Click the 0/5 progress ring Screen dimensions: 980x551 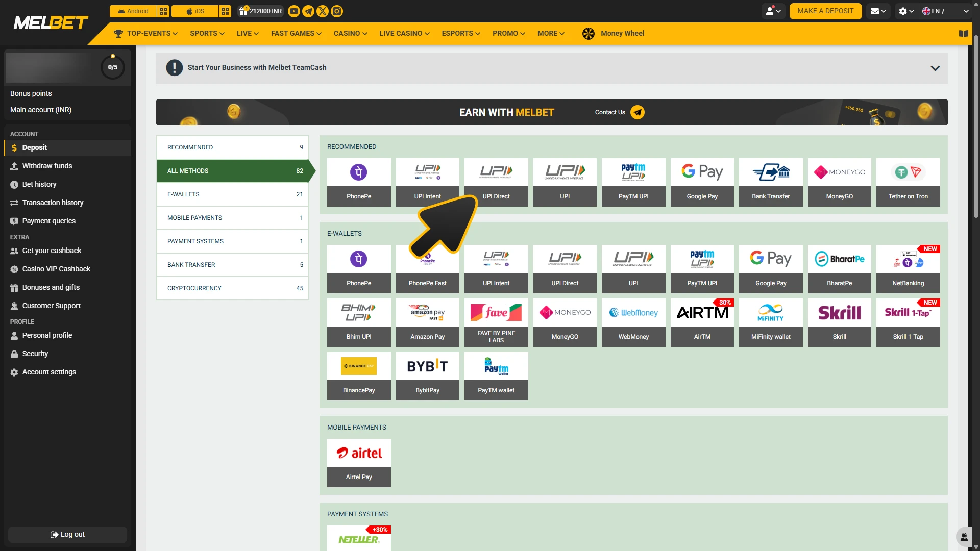[x=113, y=67]
